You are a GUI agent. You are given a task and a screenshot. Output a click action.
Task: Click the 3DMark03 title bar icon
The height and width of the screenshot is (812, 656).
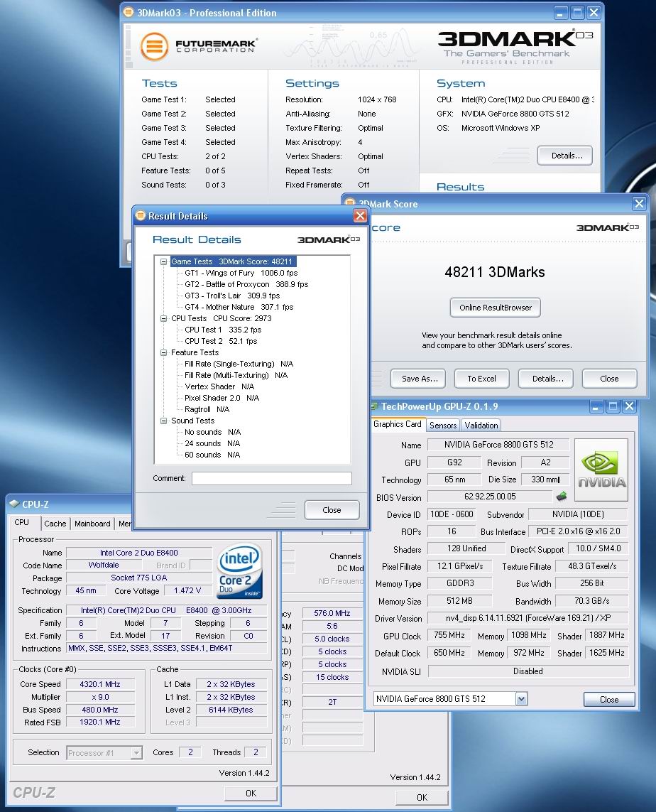tap(129, 12)
